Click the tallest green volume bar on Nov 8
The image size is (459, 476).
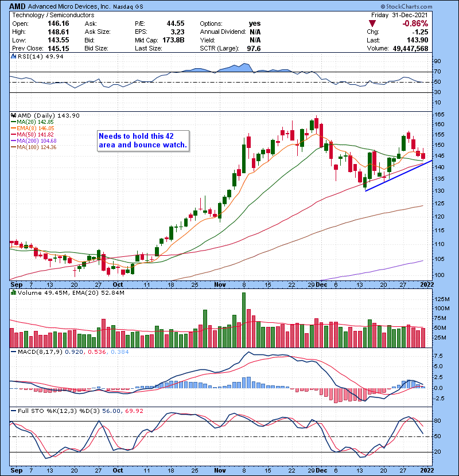244,320
